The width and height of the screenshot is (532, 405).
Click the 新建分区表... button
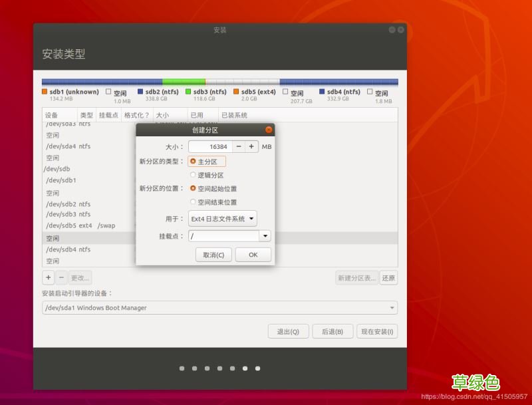tap(357, 278)
